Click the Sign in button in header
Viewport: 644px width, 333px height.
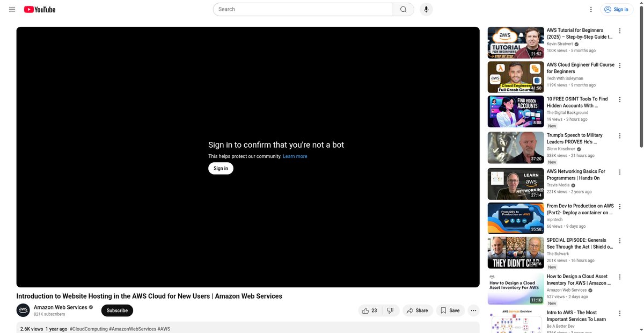pos(616,9)
